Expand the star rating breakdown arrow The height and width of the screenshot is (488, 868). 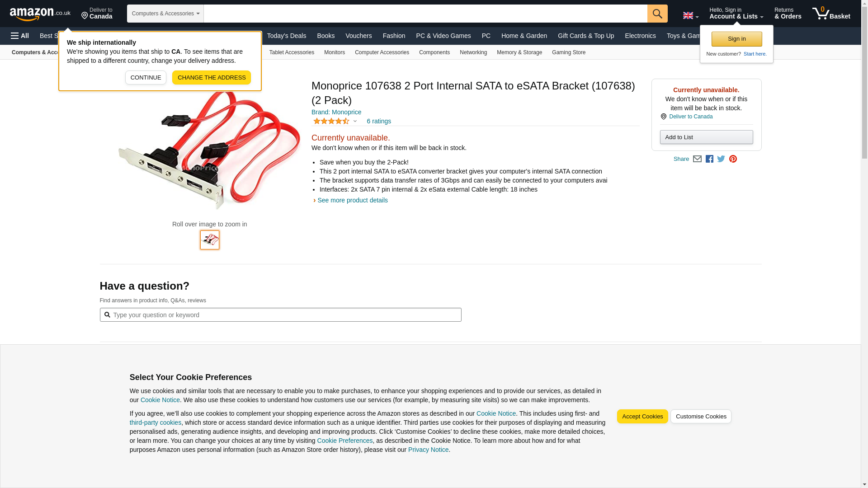(355, 121)
